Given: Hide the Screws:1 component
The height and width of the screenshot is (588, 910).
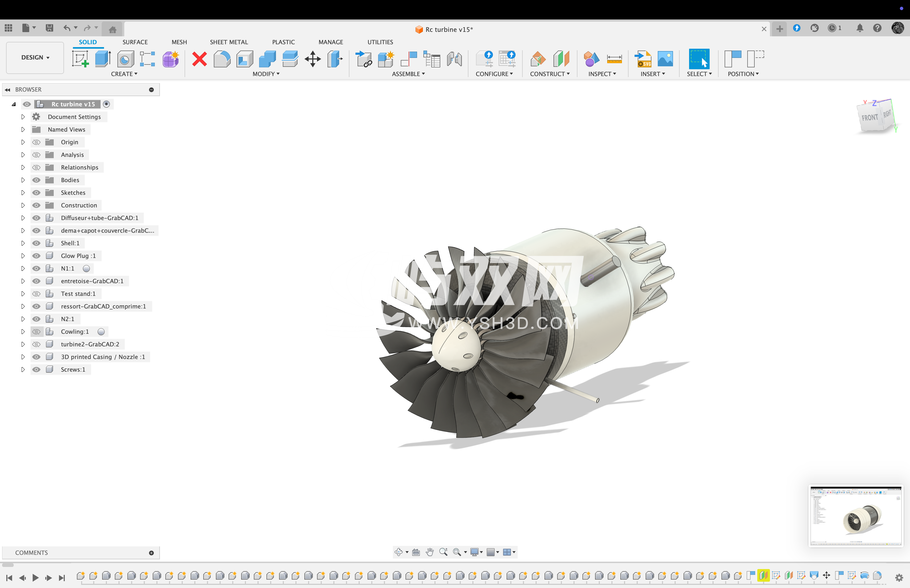Looking at the screenshot, I should 36,369.
